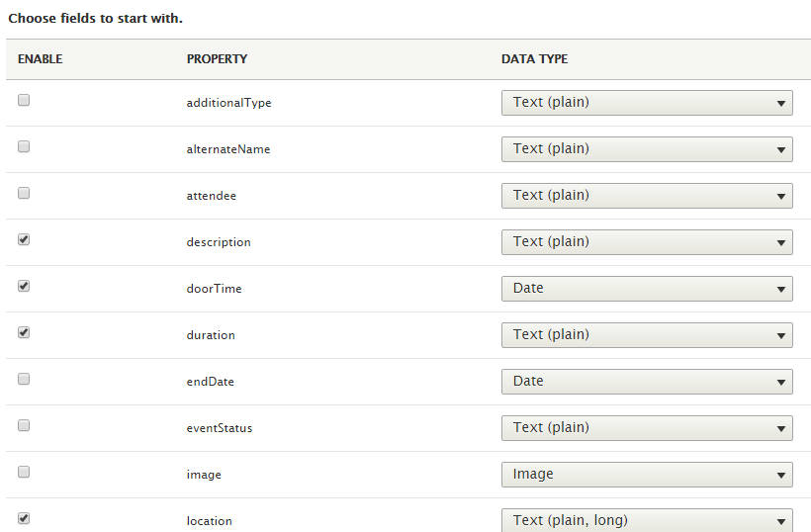The width and height of the screenshot is (811, 532).
Task: Open alternateName data type dropdown
Action: tap(647, 148)
